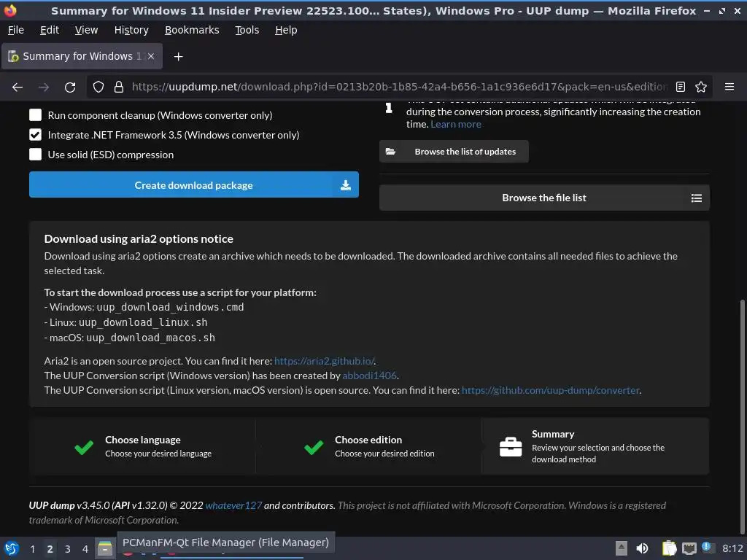Image resolution: width=747 pixels, height=560 pixels.
Task: Go to Choose edition step
Action: point(368,446)
